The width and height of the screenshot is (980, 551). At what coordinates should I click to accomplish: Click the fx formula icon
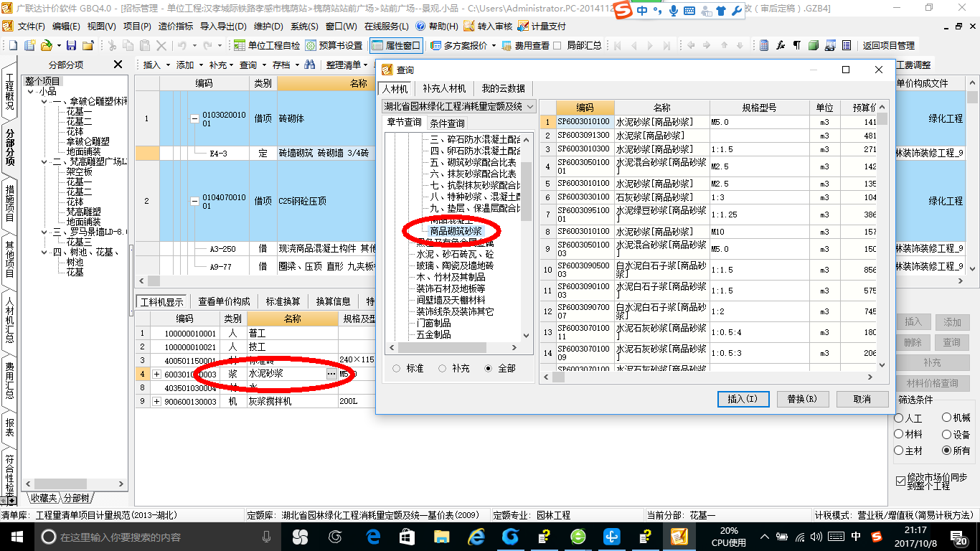[781, 45]
